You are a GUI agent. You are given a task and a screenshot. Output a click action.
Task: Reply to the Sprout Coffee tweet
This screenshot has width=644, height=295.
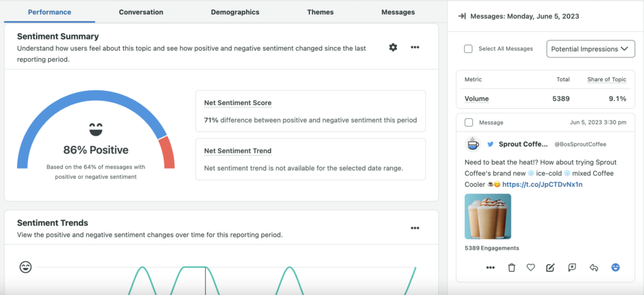[593, 267]
